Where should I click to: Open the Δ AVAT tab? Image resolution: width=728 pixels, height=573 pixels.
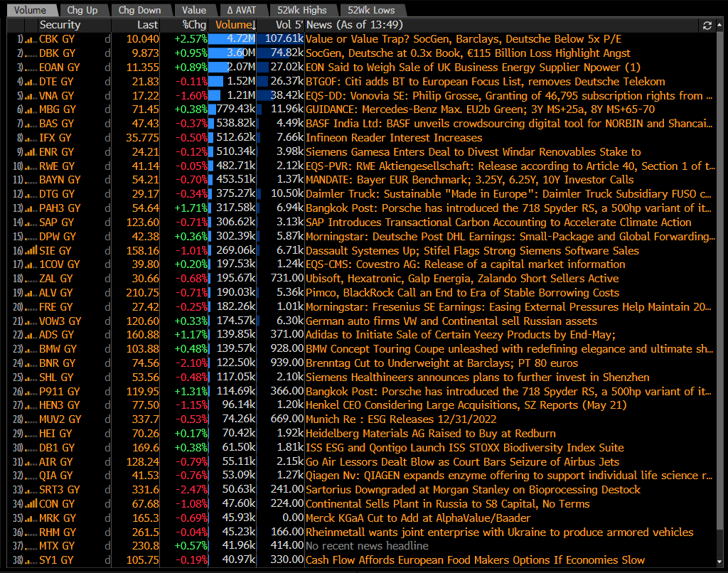pos(242,10)
